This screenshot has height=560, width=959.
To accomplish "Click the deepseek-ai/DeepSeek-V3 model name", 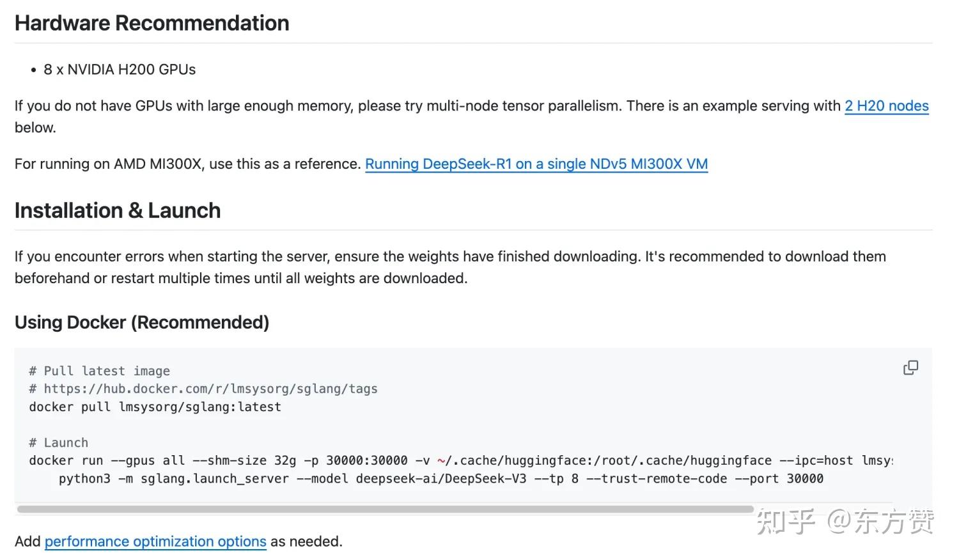I will coord(441,479).
